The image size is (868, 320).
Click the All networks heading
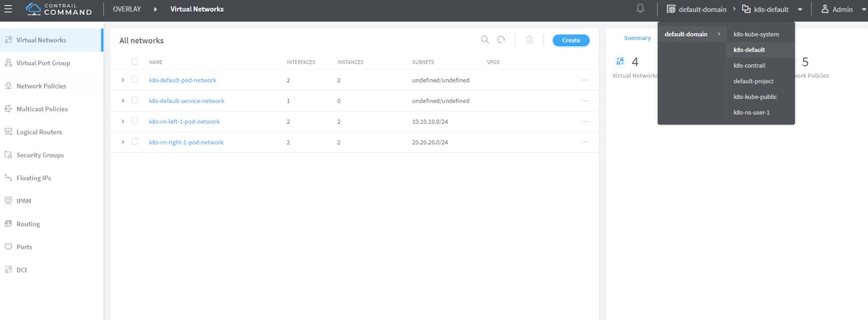click(x=142, y=41)
